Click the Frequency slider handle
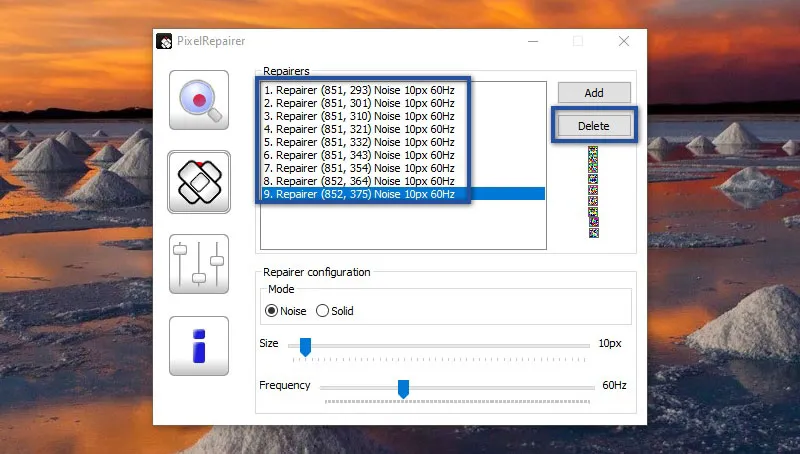 (403, 389)
